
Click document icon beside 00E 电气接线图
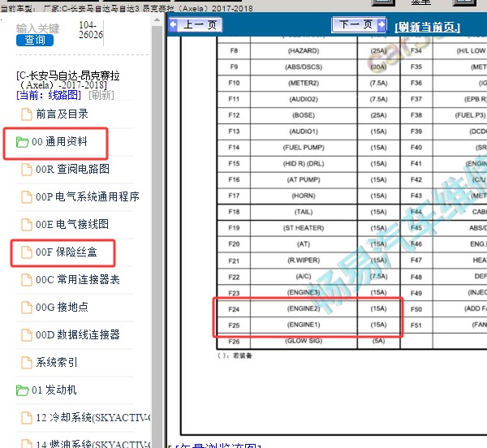27,225
